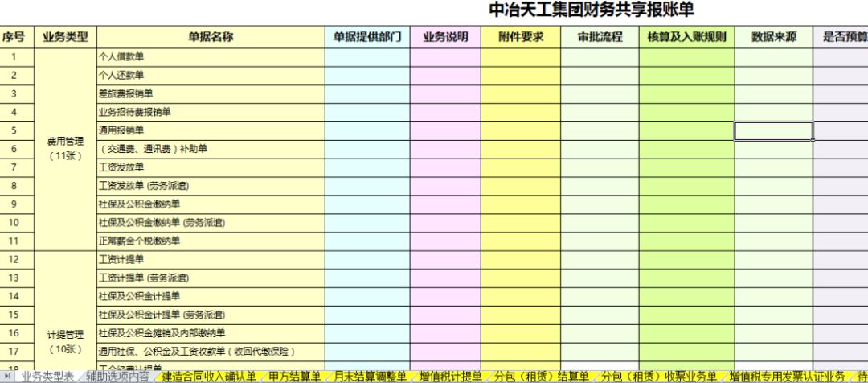
Task: Click the 通用报销单 cell
Action: pos(211,131)
